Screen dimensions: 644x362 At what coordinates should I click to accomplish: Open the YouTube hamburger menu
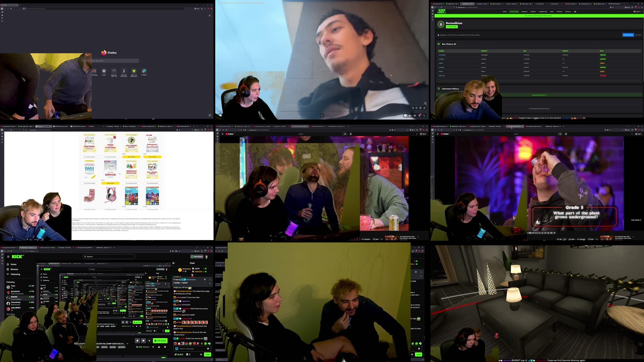tap(222, 134)
